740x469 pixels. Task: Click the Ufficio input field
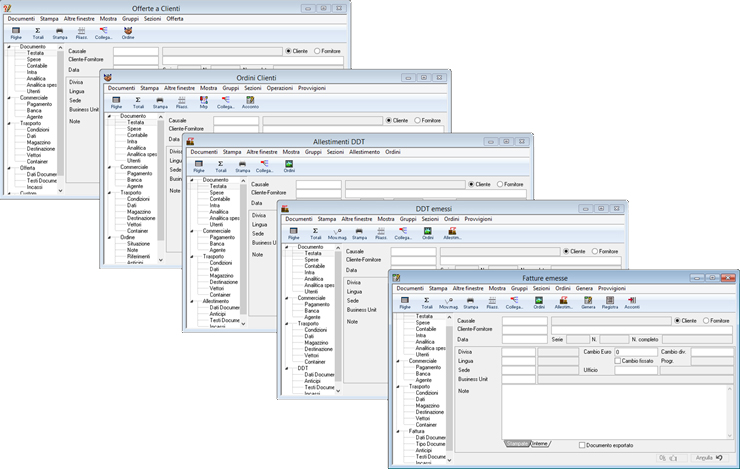click(x=636, y=370)
